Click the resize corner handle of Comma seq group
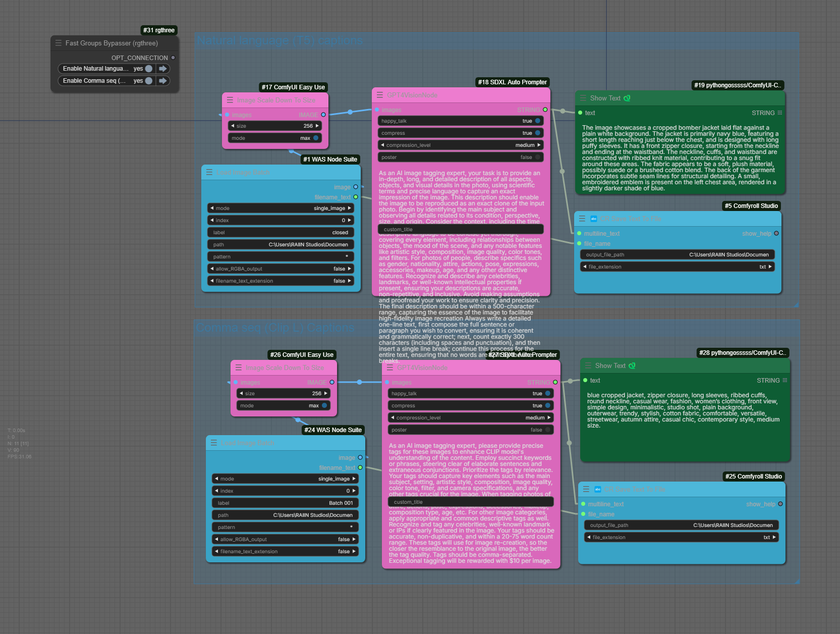 pyautogui.click(x=797, y=581)
